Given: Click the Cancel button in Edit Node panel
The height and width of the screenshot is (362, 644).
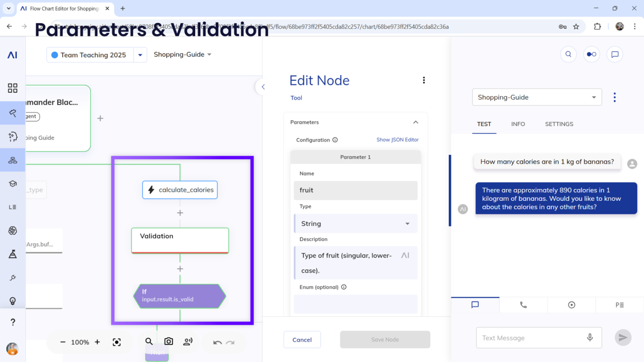Looking at the screenshot, I should (x=302, y=340).
